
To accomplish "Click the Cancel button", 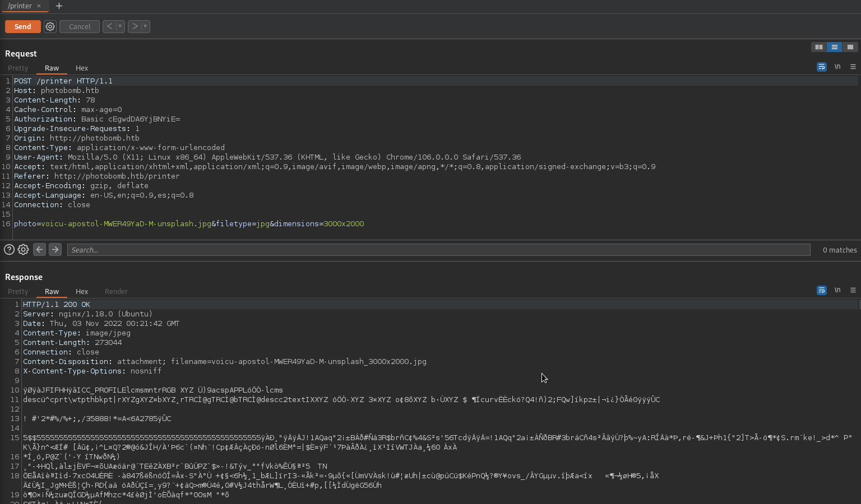I will (79, 26).
